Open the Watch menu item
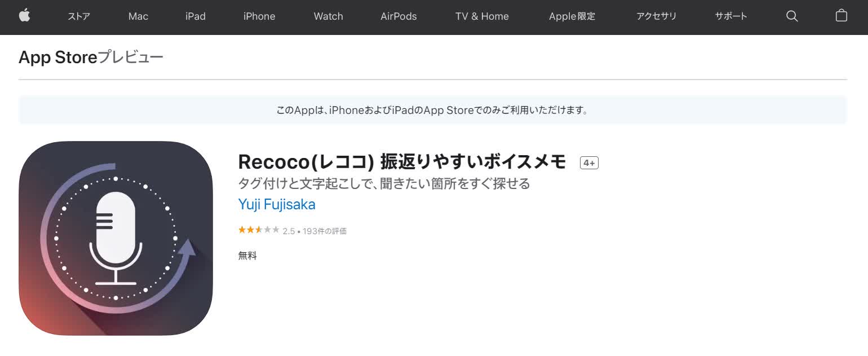The height and width of the screenshot is (356, 868). [328, 16]
